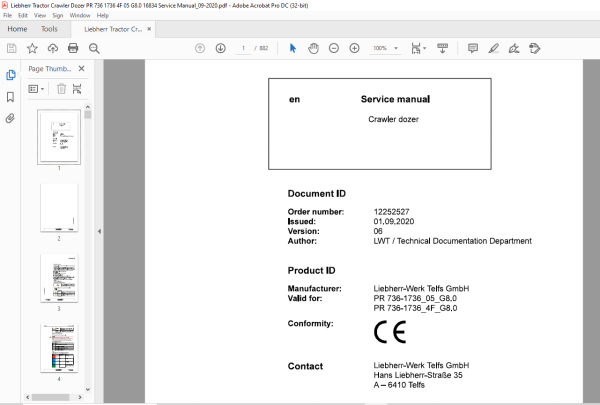This screenshot has width=600, height=405.
Task: Open the sign document icon
Action: (514, 48)
